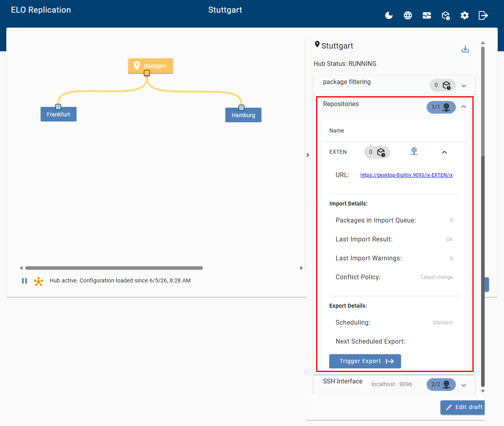The width and height of the screenshot is (504, 426).
Task: Click the panel scrollbar down arrow
Action: point(483,391)
